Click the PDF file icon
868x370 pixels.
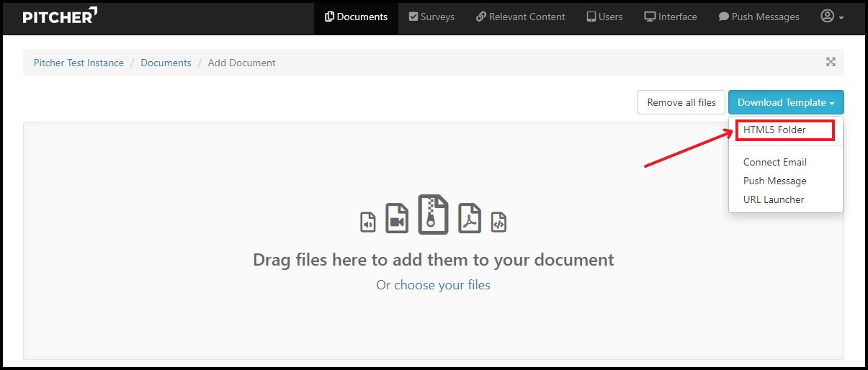point(470,218)
